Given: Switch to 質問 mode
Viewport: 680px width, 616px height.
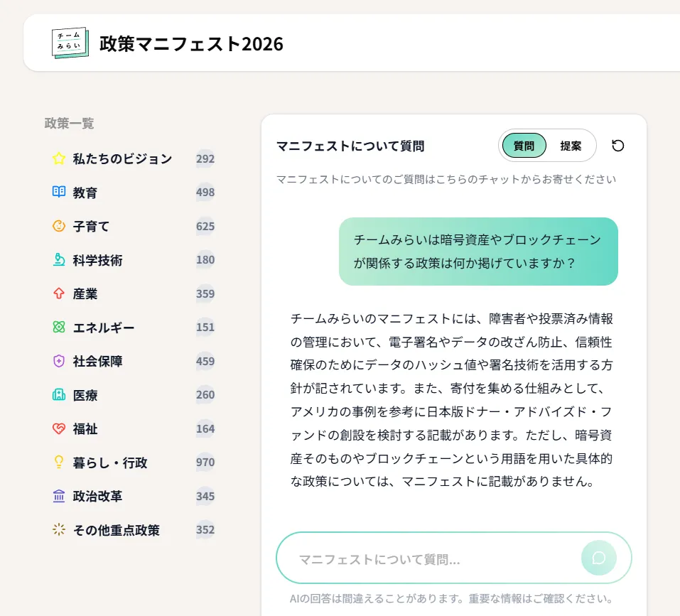Looking at the screenshot, I should click(x=524, y=146).
